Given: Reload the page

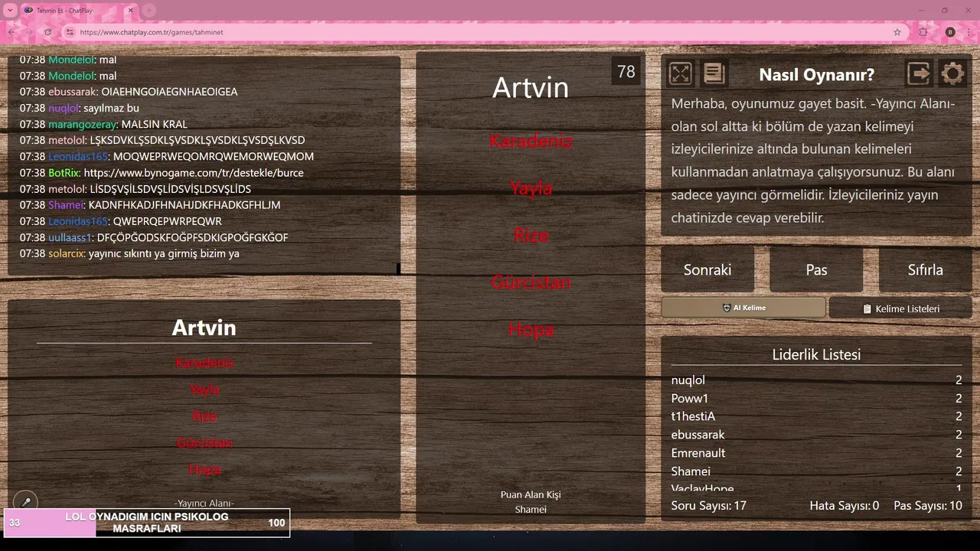Looking at the screenshot, I should coord(47,32).
